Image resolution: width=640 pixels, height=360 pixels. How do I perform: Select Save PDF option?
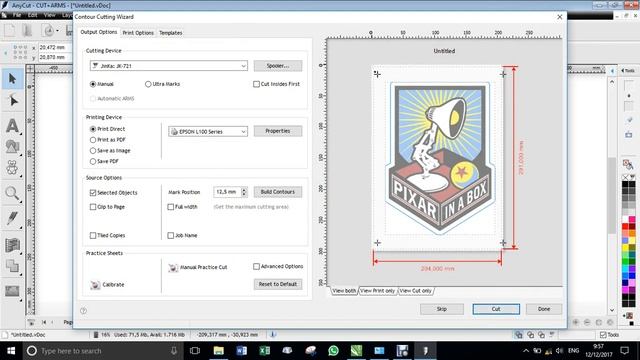click(x=93, y=162)
